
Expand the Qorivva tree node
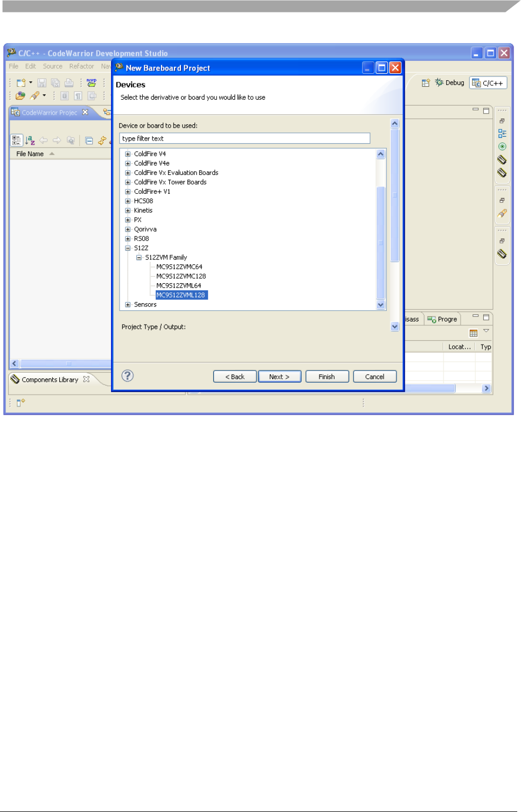(x=128, y=229)
